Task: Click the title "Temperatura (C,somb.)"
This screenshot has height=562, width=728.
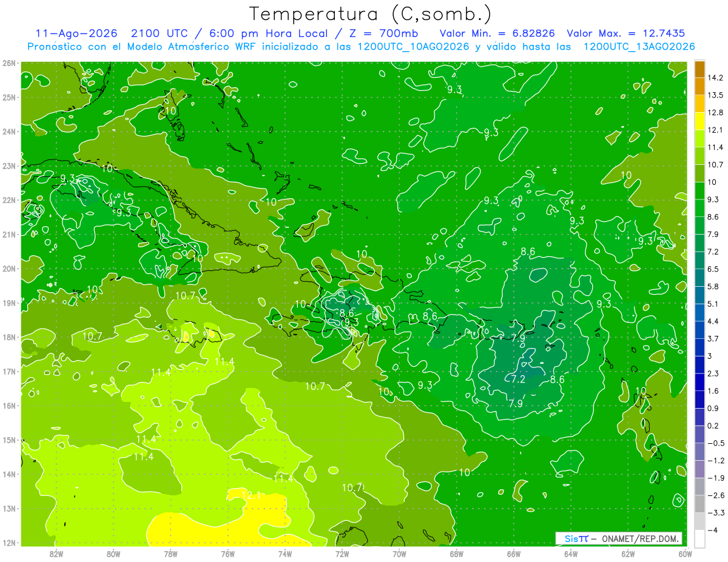Action: (371, 13)
